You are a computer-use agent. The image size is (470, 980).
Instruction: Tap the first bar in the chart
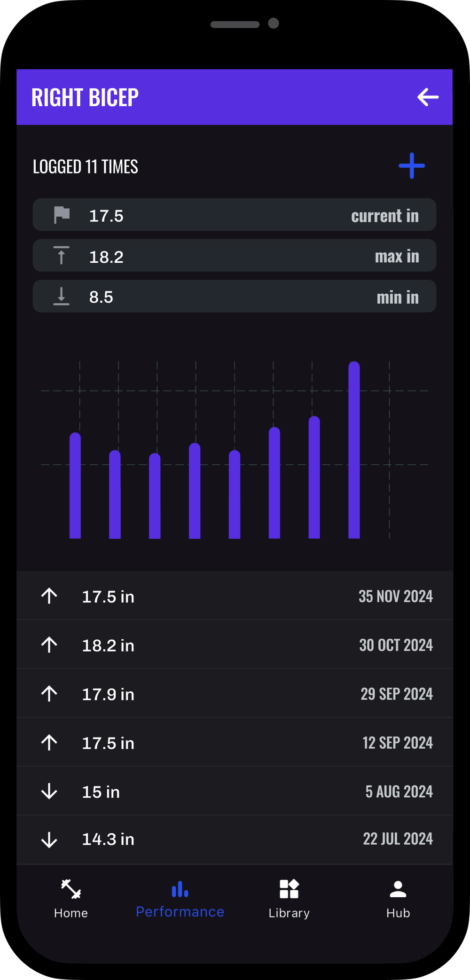coord(75,486)
